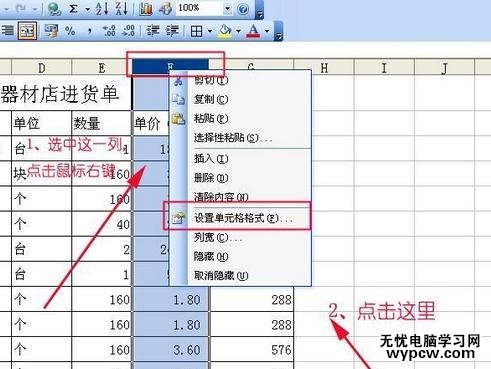Screen dimensions: 491x369
Task: Sort ascending with the A-Z icon
Action: point(102,8)
